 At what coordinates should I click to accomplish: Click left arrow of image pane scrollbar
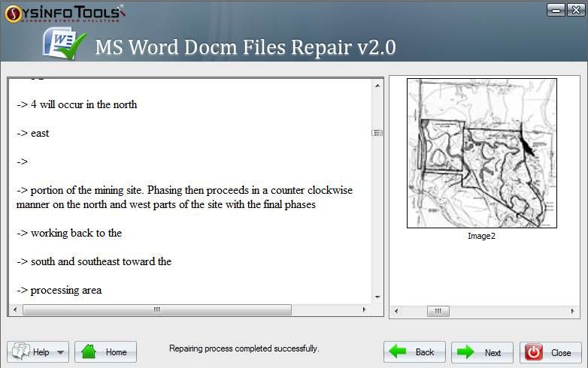396,311
